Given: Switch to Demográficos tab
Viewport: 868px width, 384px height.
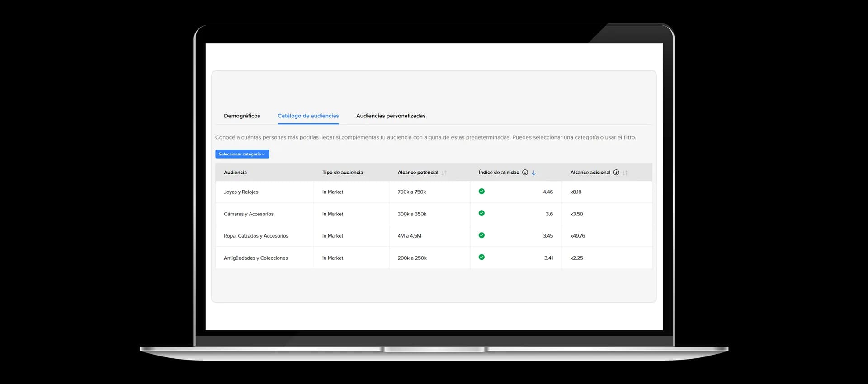Looking at the screenshot, I should [242, 116].
